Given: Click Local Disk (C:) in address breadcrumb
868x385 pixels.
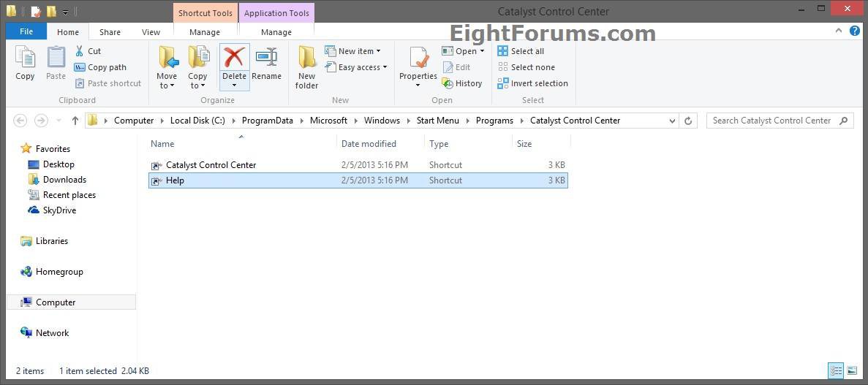Looking at the screenshot, I should pyautogui.click(x=197, y=121).
